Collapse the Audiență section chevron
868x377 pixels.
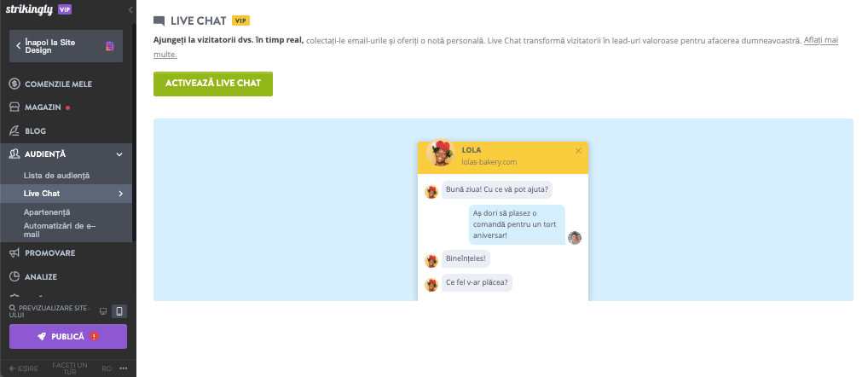click(x=119, y=154)
